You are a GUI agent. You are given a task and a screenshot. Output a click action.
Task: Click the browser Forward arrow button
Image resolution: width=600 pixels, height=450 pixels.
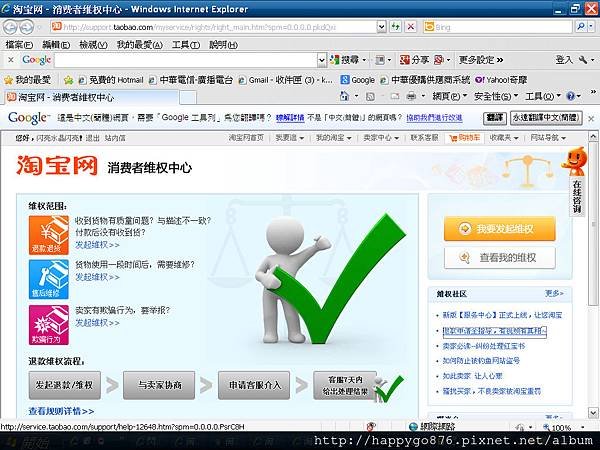pyautogui.click(x=26, y=27)
